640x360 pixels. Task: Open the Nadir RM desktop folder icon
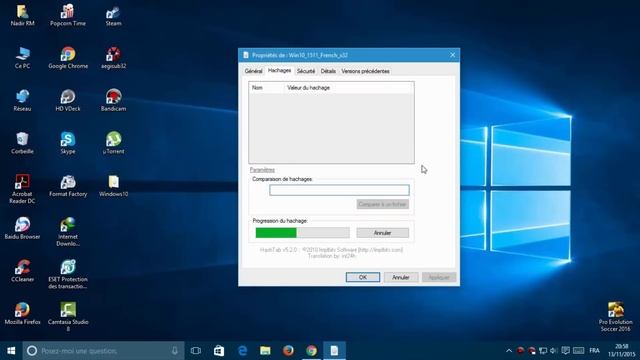click(x=22, y=16)
